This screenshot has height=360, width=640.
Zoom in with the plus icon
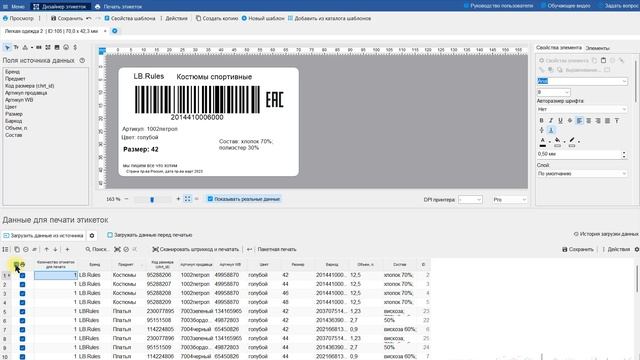(178, 199)
